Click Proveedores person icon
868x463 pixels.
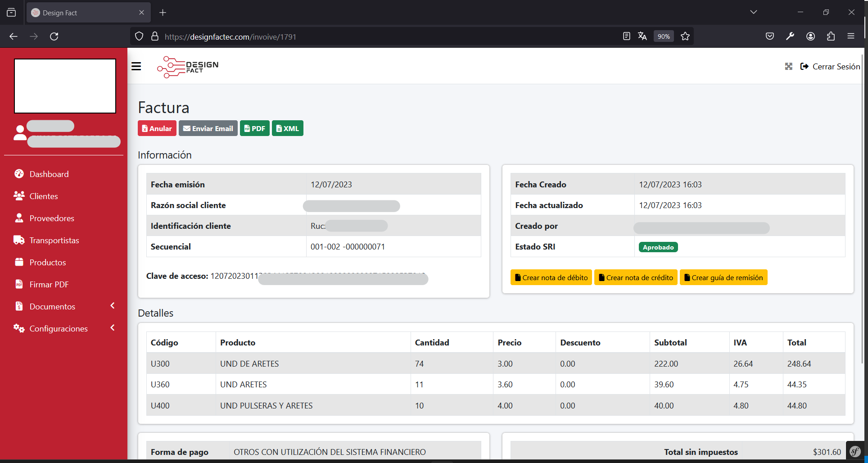19,218
